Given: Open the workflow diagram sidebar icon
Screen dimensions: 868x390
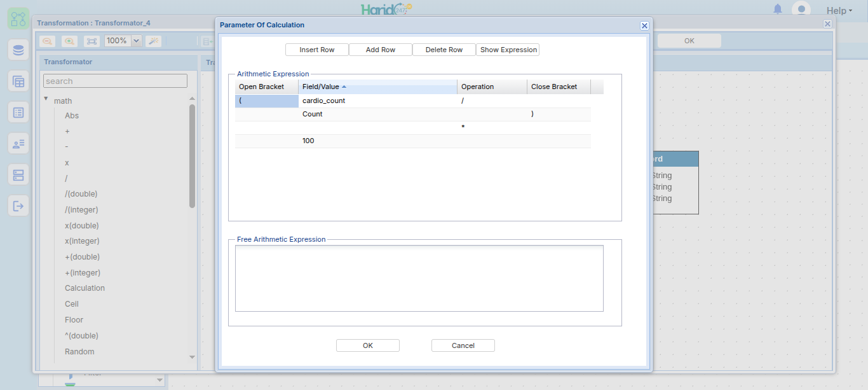Looking at the screenshot, I should pos(18,18).
